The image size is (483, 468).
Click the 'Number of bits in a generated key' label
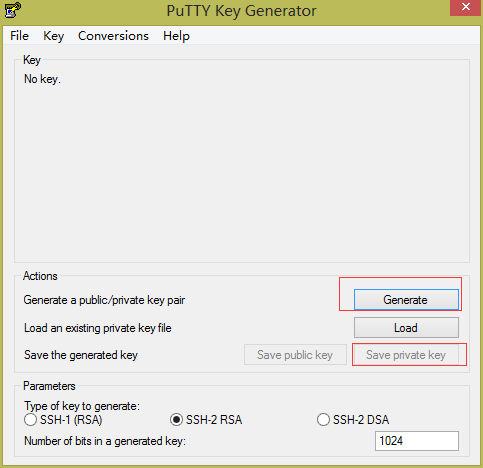pyautogui.click(x=105, y=441)
